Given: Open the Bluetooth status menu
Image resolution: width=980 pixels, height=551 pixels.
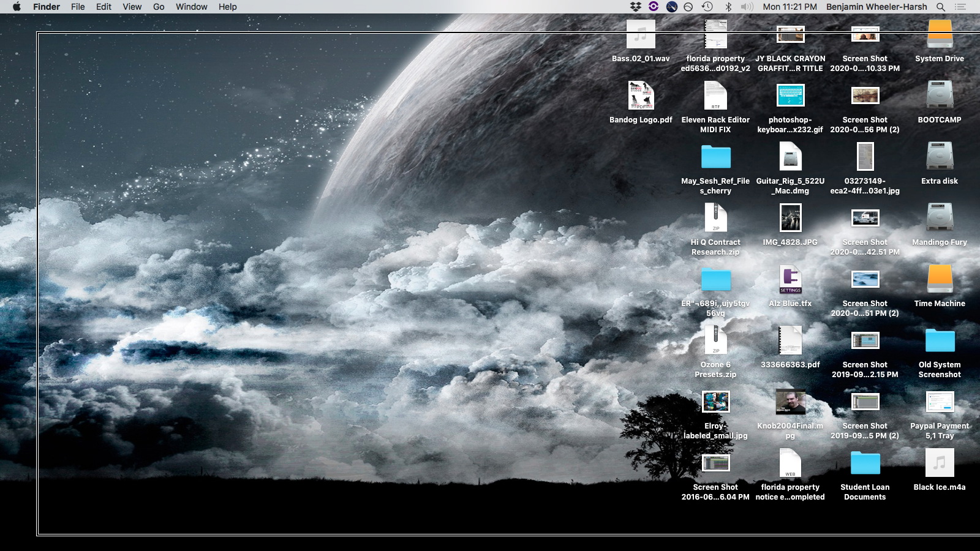Looking at the screenshot, I should pos(728,7).
